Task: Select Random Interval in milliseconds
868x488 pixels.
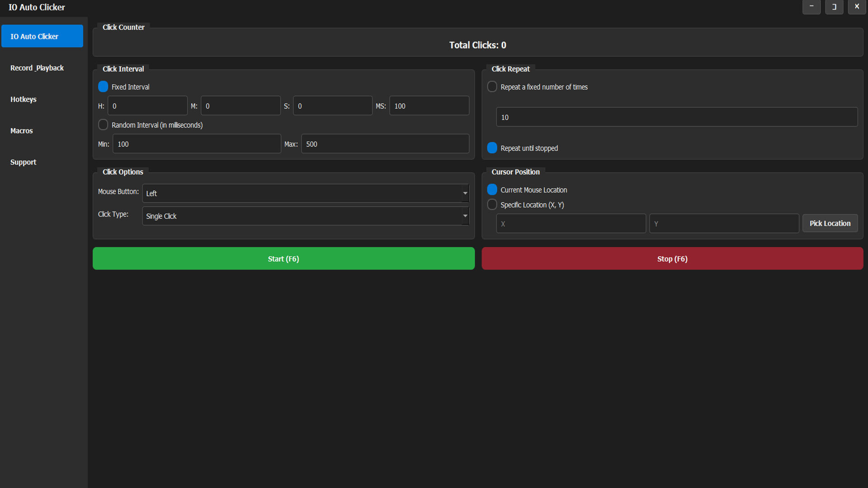Action: tap(103, 125)
